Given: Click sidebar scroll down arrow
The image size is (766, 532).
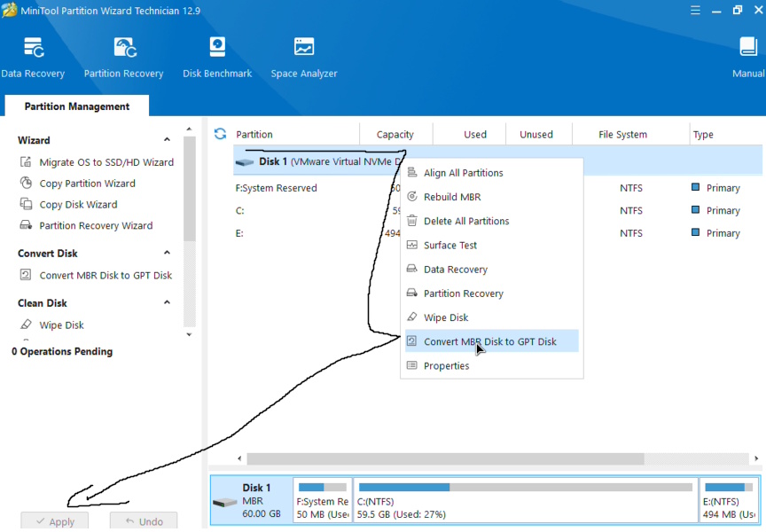Looking at the screenshot, I should pyautogui.click(x=189, y=334).
